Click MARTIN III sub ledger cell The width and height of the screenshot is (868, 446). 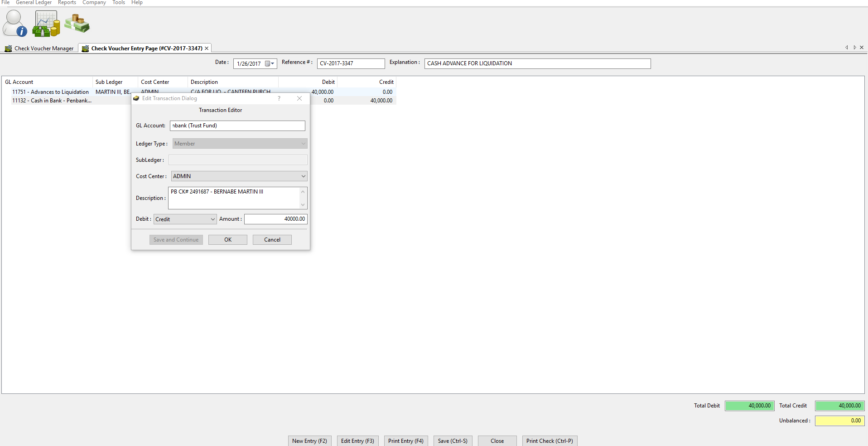click(x=113, y=92)
